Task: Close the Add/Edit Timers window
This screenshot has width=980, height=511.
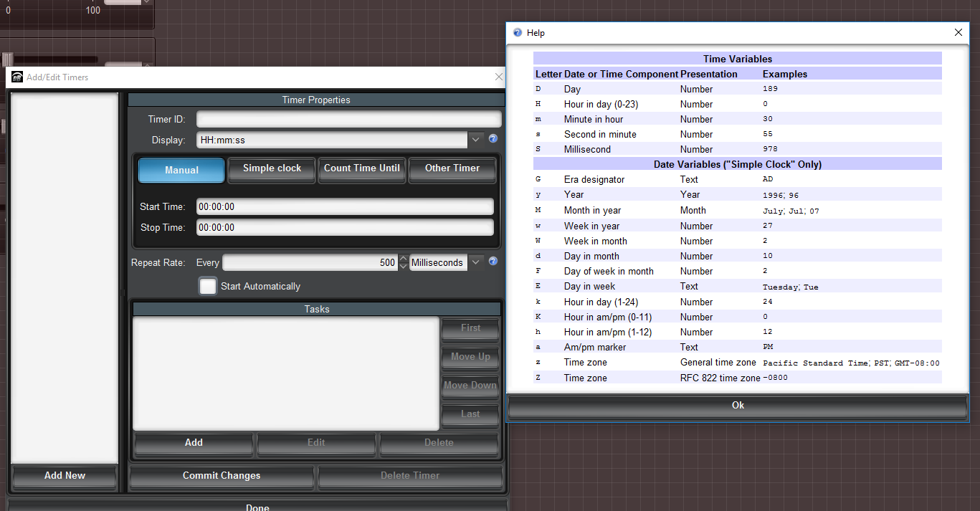Action: point(499,77)
